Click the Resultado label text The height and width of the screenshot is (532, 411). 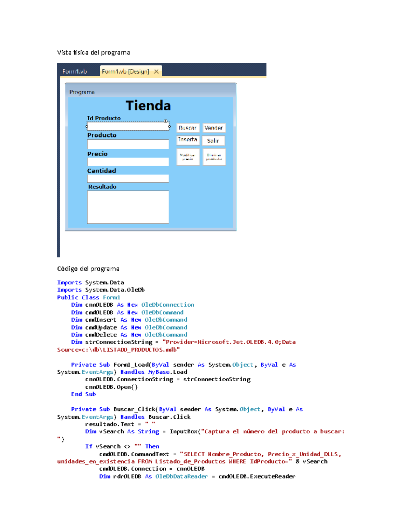click(102, 187)
